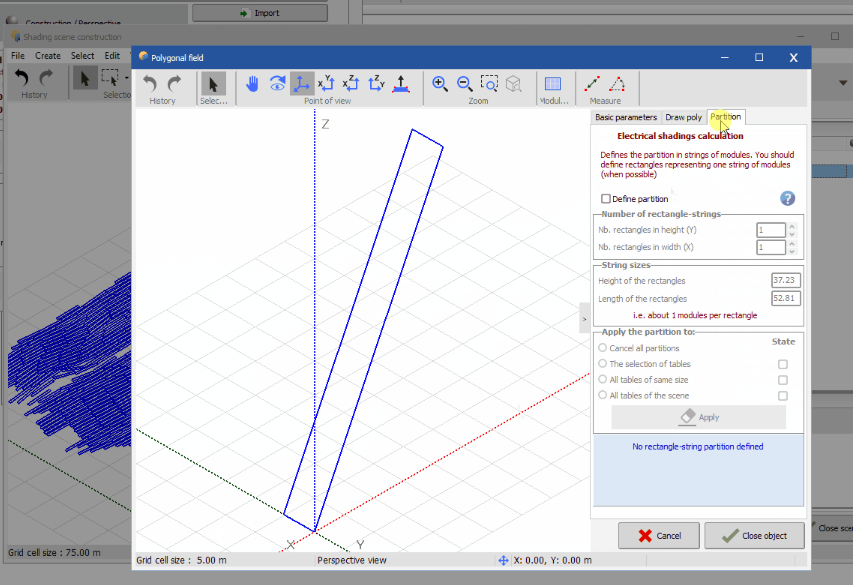Click the Cancel button
Image resolution: width=853 pixels, height=585 pixels.
pos(659,535)
